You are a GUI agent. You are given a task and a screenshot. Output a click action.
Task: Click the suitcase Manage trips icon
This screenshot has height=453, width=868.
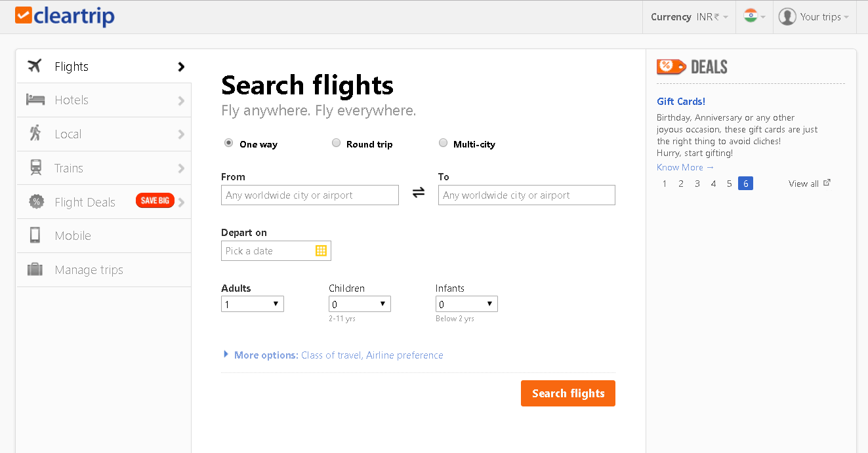pos(35,269)
